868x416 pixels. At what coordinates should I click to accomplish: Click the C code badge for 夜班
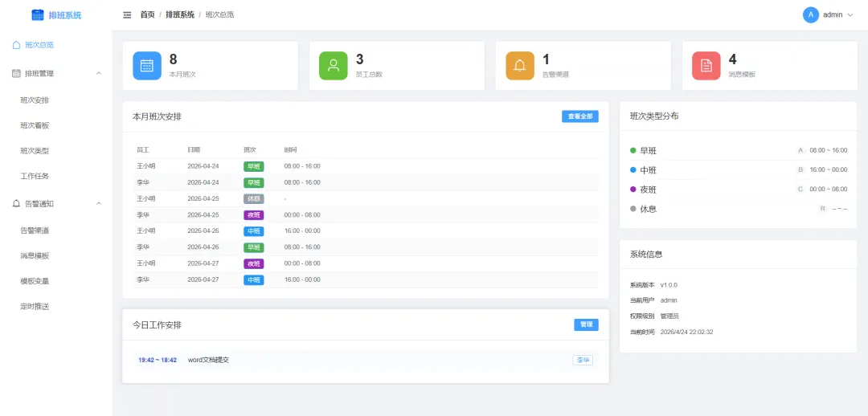tap(800, 190)
